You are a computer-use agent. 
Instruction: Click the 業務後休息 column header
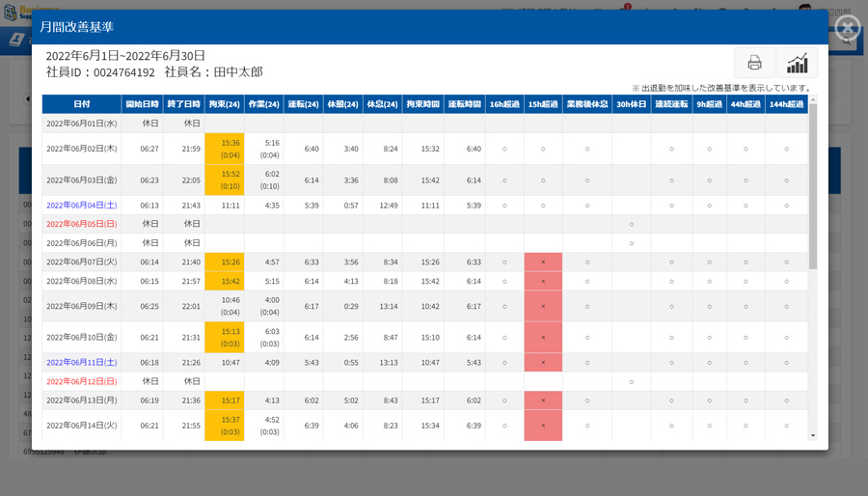(586, 104)
